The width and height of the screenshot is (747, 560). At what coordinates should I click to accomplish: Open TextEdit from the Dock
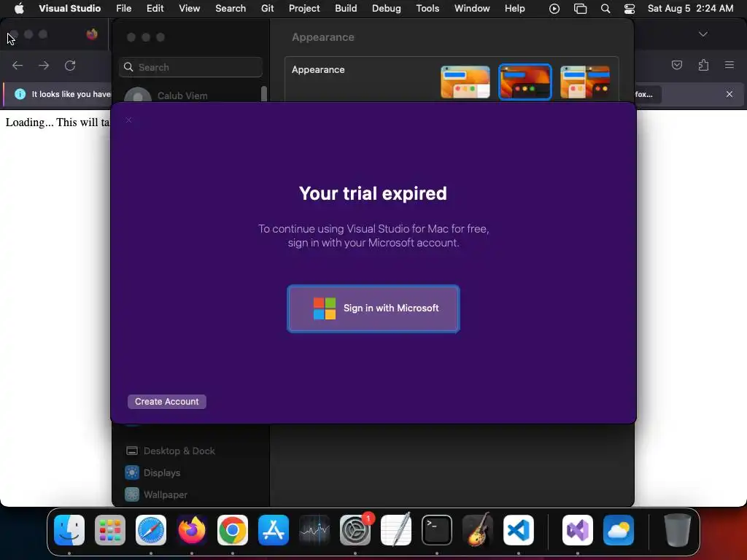click(x=396, y=530)
